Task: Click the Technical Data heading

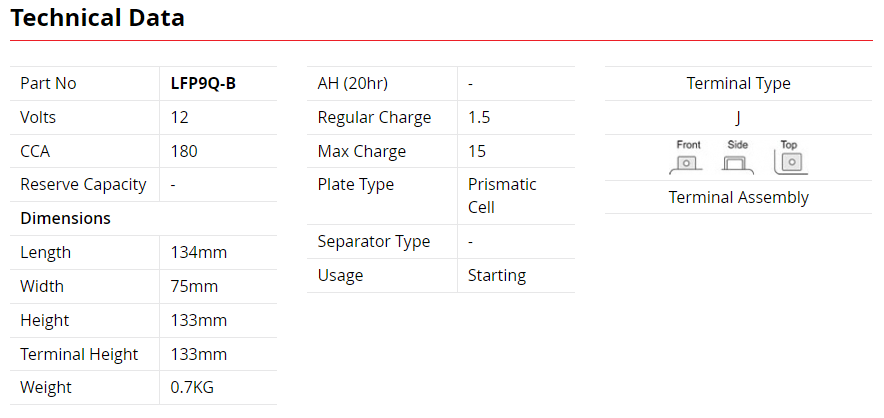Action: click(97, 18)
